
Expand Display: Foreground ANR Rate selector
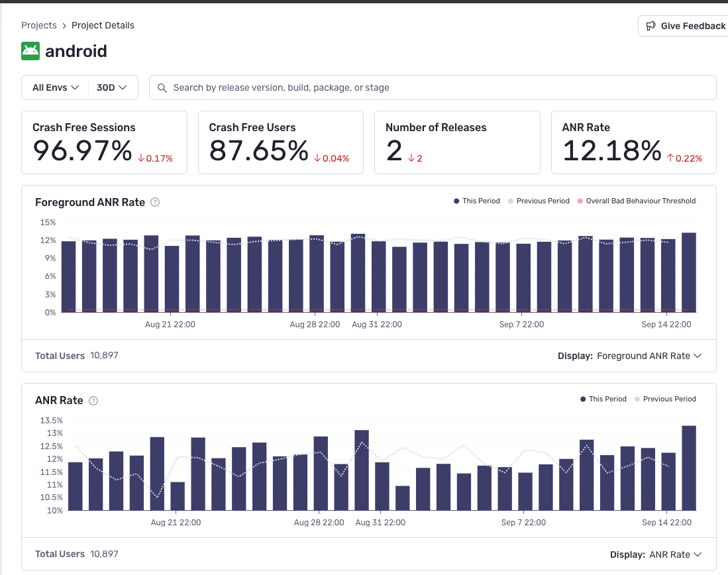[629, 356]
